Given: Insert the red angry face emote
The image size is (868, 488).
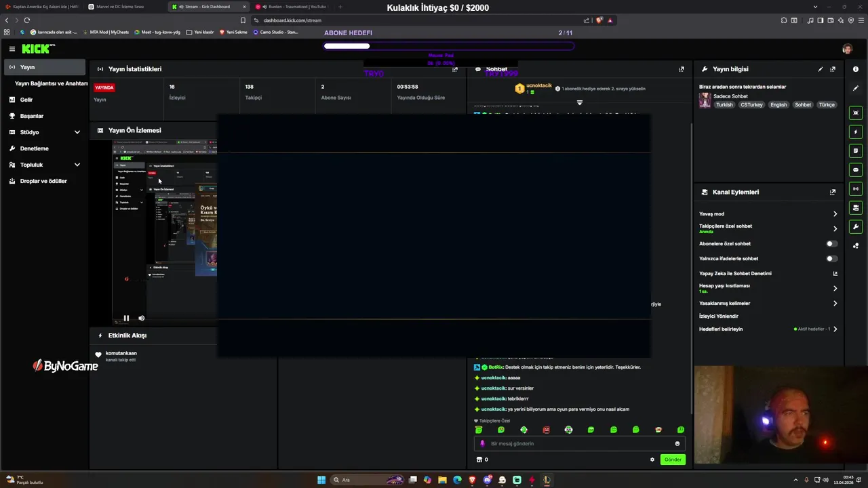Looking at the screenshot, I should (x=546, y=430).
